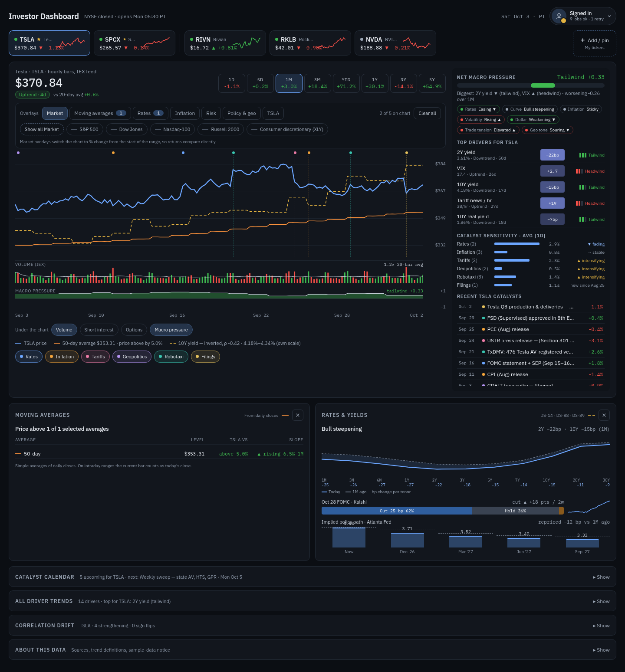The height and width of the screenshot is (672, 625).
Task: Click the Cut 25 bp 62% probability bar
Action: 397,511
